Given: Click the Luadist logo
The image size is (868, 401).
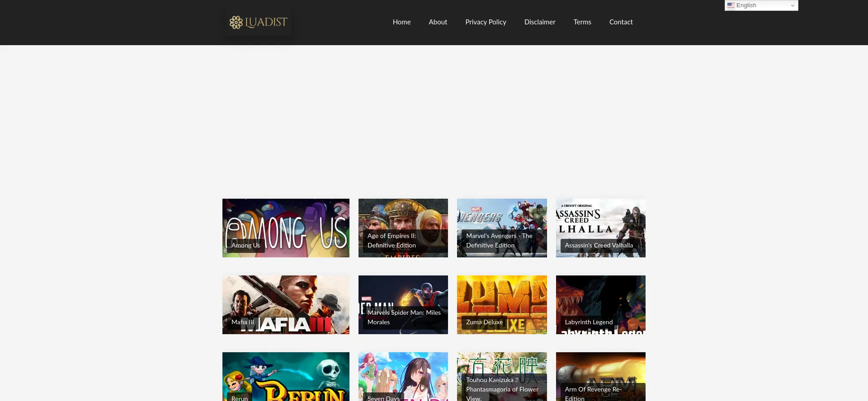Looking at the screenshot, I should point(258,22).
